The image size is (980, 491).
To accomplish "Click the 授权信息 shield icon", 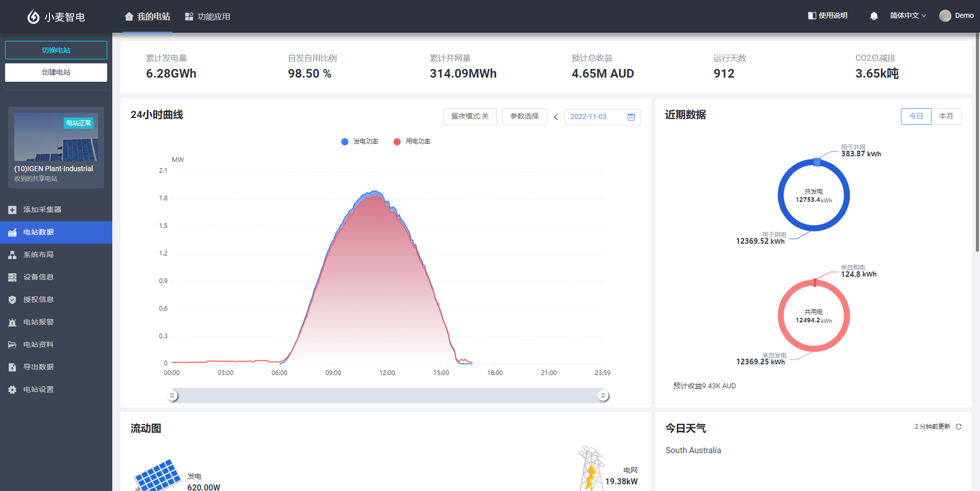I will click(12, 300).
